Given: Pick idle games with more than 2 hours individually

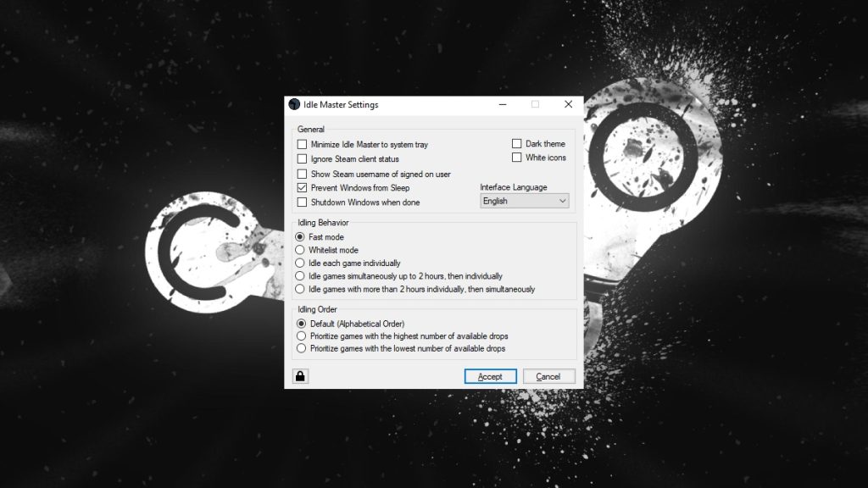Looking at the screenshot, I should (302, 288).
